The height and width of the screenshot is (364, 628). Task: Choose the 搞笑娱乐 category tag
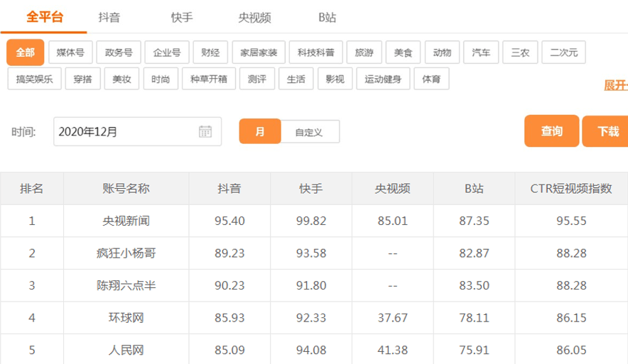(x=34, y=79)
